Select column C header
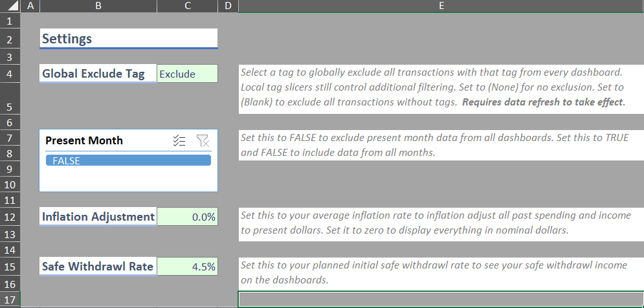Image resolution: width=644 pixels, height=308 pixels. [187, 6]
